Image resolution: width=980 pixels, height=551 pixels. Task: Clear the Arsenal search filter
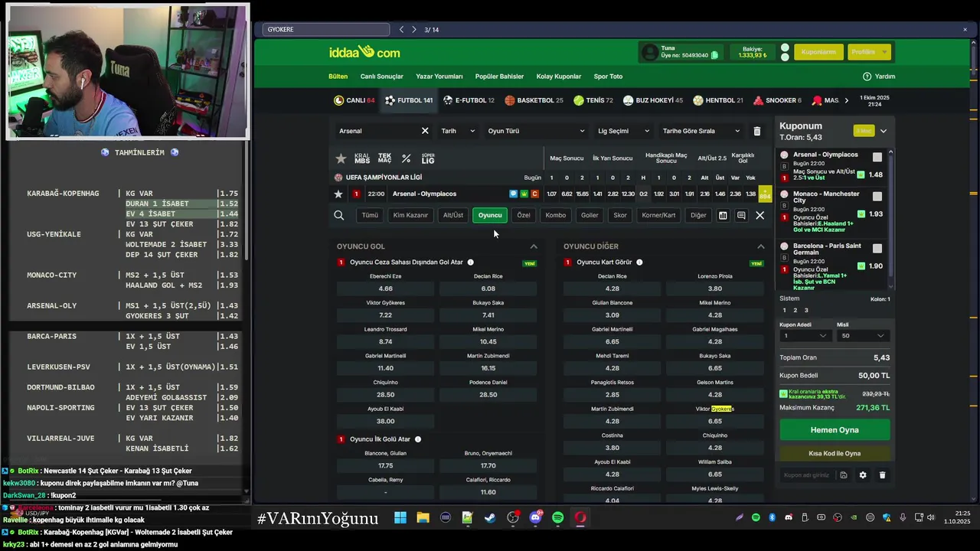point(425,131)
